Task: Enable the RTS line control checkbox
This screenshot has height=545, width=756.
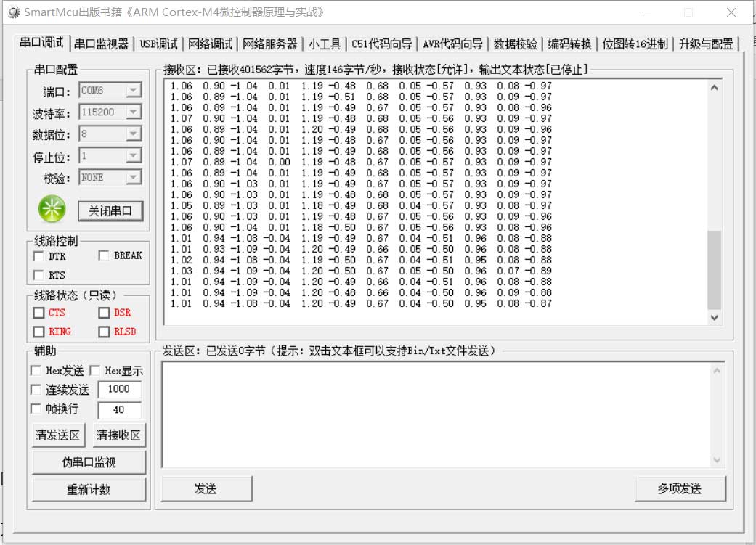Action: tap(38, 275)
